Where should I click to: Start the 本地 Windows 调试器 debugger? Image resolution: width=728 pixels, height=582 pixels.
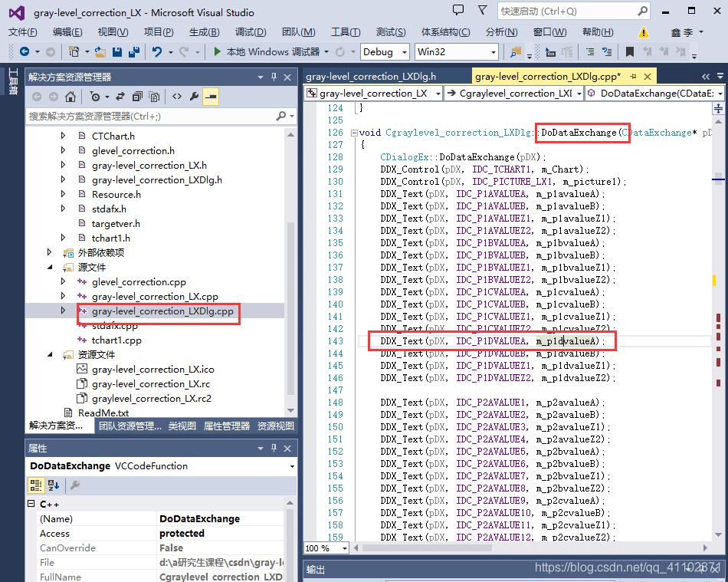267,52
